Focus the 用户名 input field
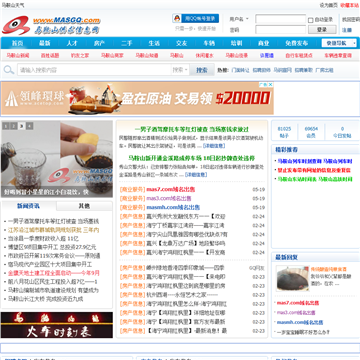360x360 pixels. [280, 19]
